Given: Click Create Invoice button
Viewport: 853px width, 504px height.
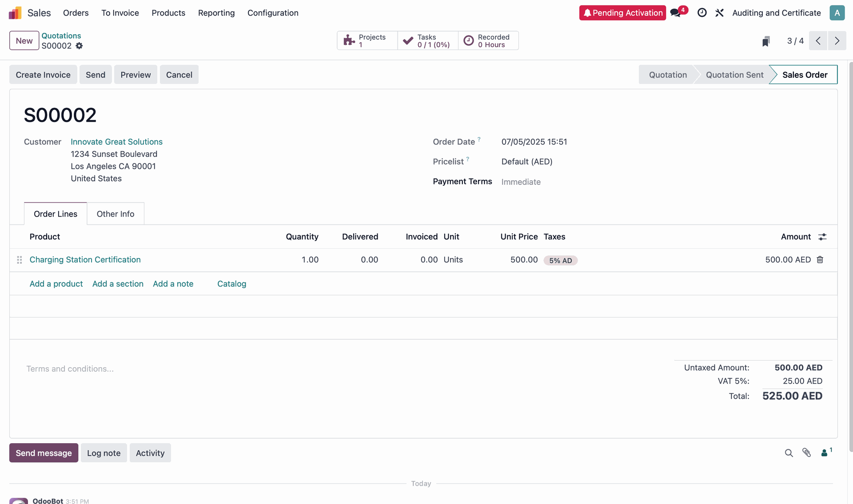Looking at the screenshot, I should click(43, 75).
